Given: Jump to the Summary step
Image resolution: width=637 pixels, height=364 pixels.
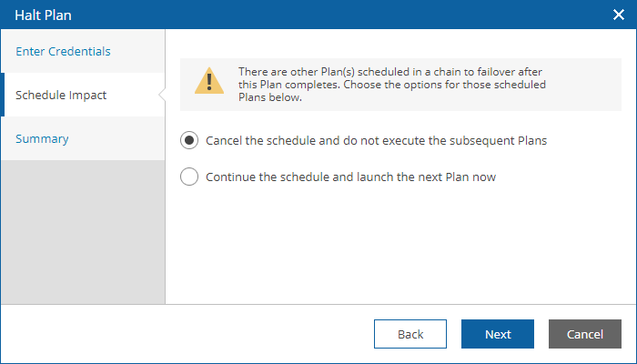Looking at the screenshot, I should [42, 138].
